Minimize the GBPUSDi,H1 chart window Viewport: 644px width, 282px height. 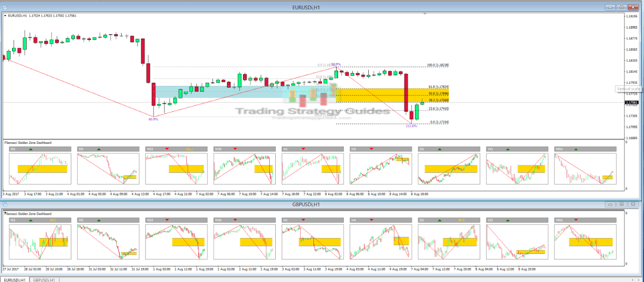(610, 205)
